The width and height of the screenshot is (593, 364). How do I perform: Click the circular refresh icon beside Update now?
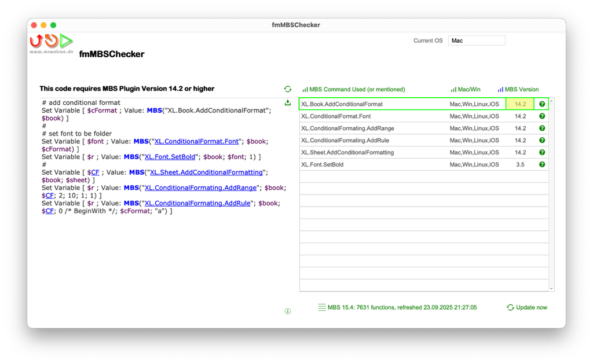click(x=510, y=307)
